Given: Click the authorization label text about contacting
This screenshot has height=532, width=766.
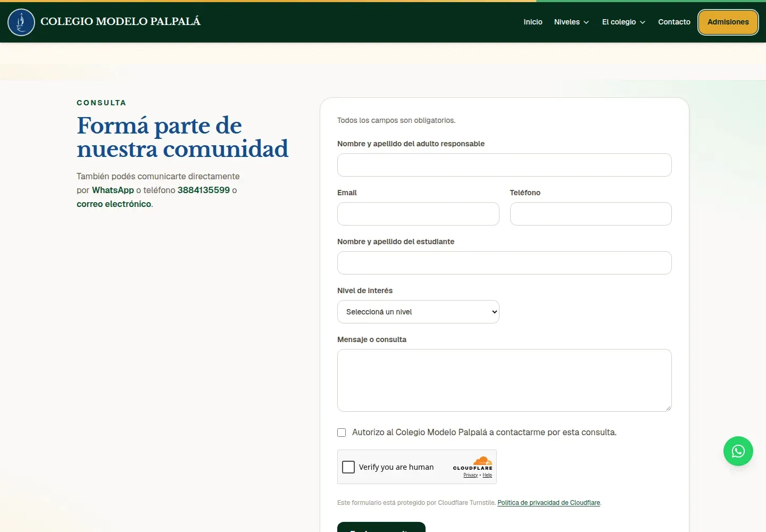Looking at the screenshot, I should click(484, 433).
